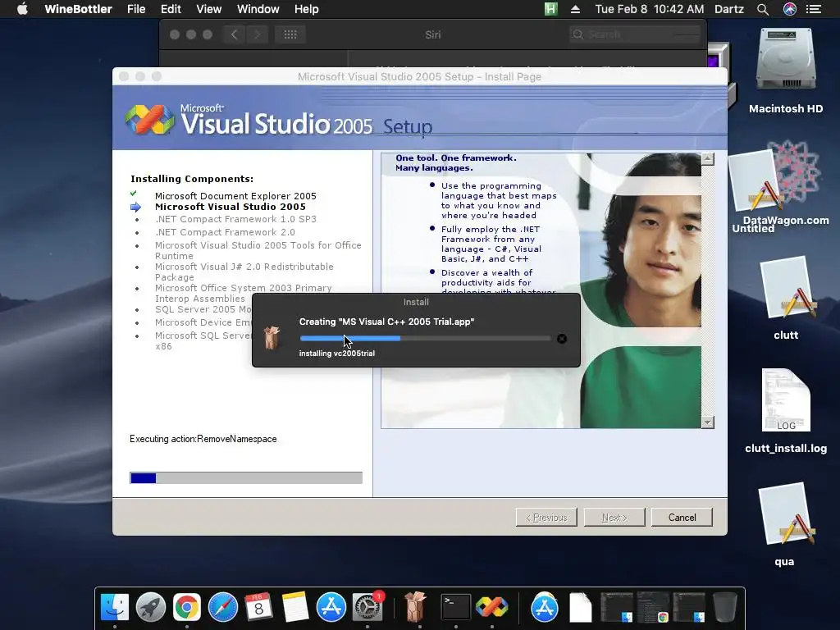Select Microsoft Visual J# 2.0 Redistributable Package
840x630 pixels.
click(x=244, y=272)
